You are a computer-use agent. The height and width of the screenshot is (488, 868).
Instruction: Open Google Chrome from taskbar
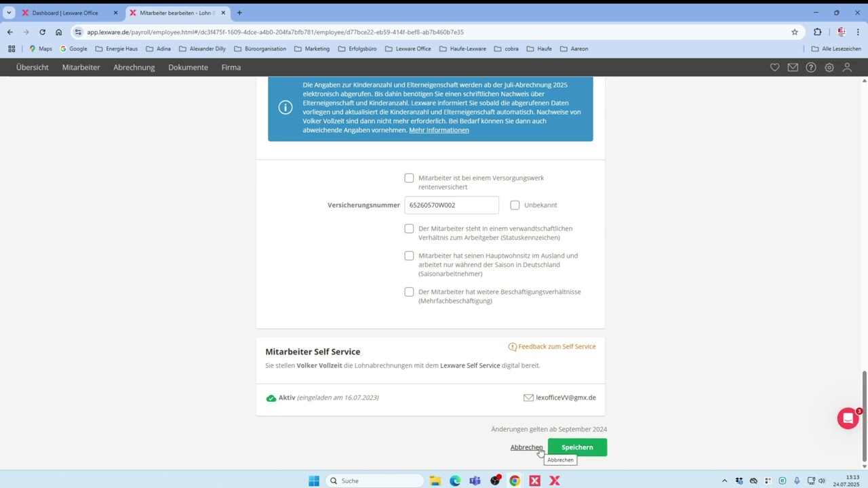515,481
